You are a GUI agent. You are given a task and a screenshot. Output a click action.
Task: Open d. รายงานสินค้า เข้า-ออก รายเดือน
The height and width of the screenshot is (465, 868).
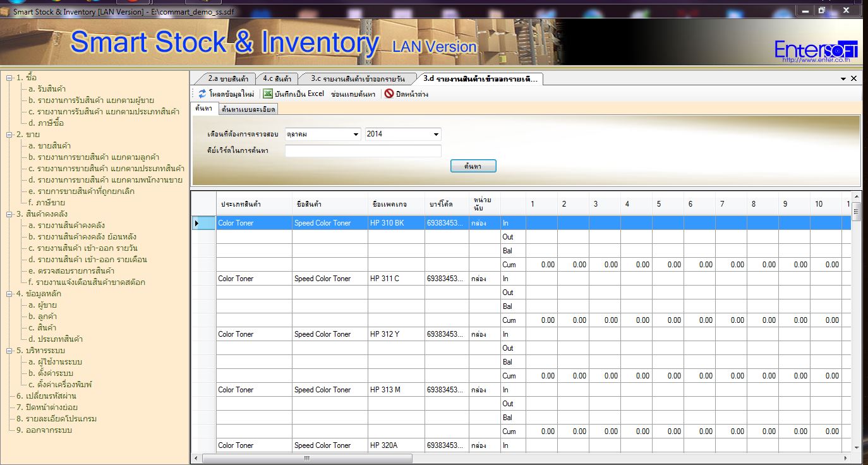point(88,260)
